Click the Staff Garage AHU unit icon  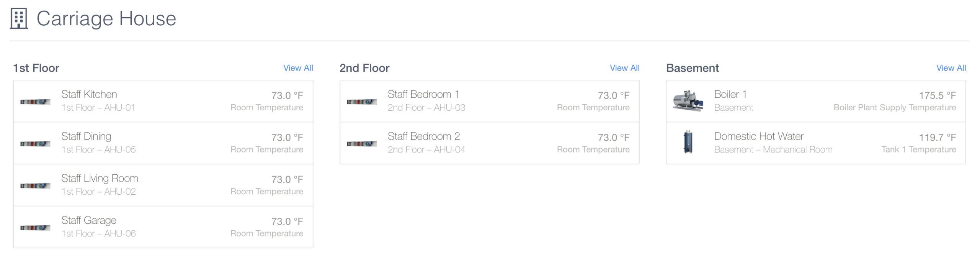35,228
